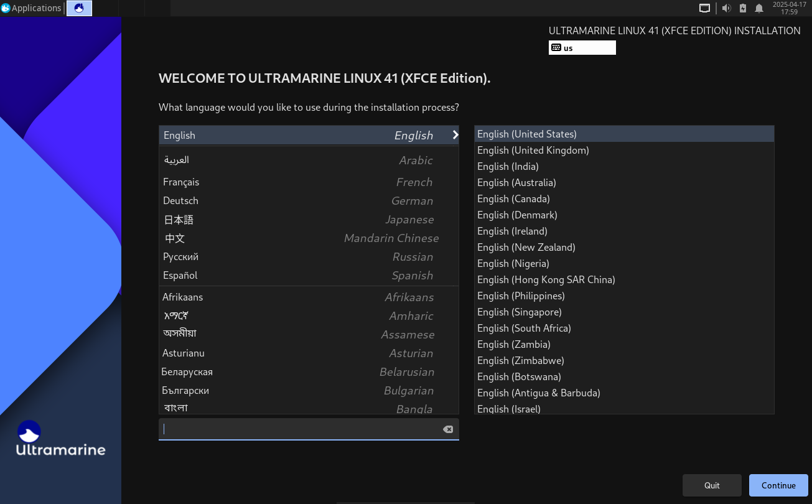Open the battery power tray icon
The width and height of the screenshot is (812, 504).
click(743, 8)
